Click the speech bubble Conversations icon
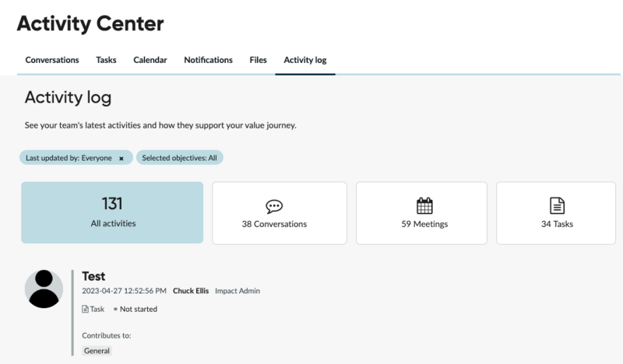 click(x=274, y=206)
